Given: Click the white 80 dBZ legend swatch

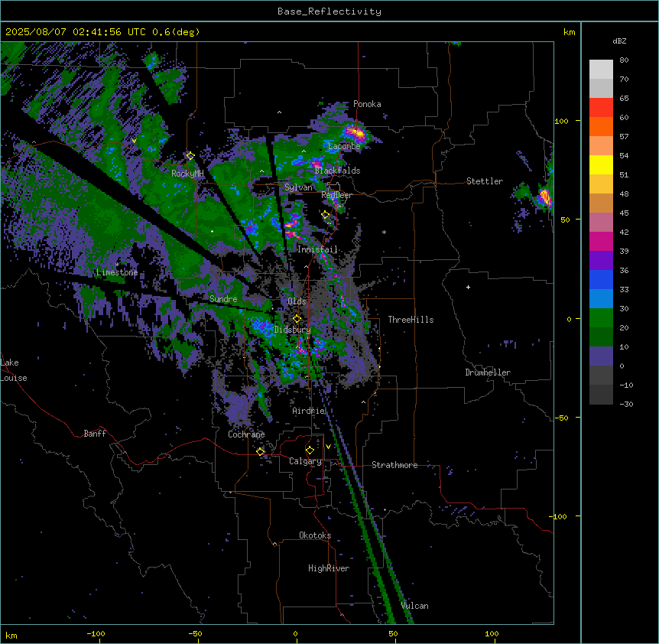Looking at the screenshot, I should tap(601, 70).
